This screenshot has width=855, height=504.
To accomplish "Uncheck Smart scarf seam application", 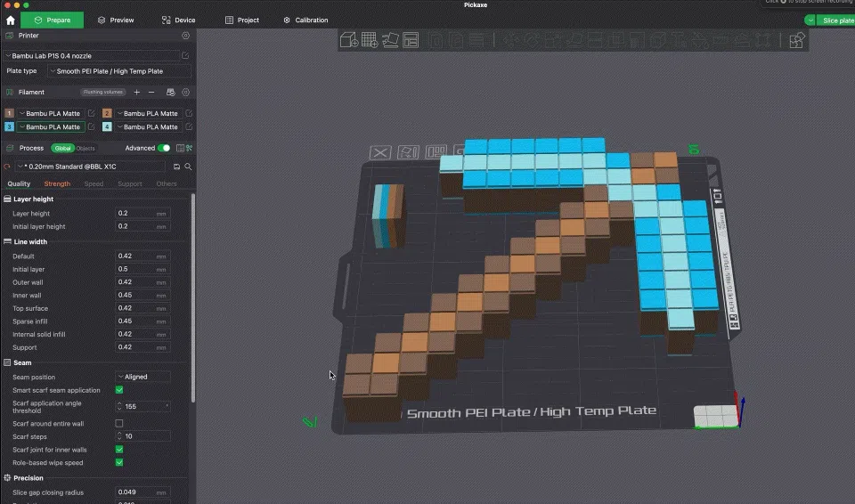I will pos(119,390).
